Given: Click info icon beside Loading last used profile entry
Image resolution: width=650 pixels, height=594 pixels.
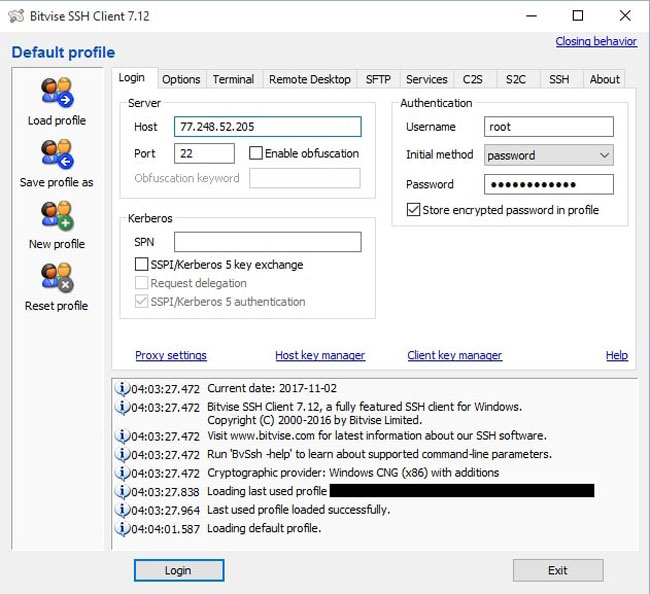Looking at the screenshot, I should pyautogui.click(x=122, y=491).
